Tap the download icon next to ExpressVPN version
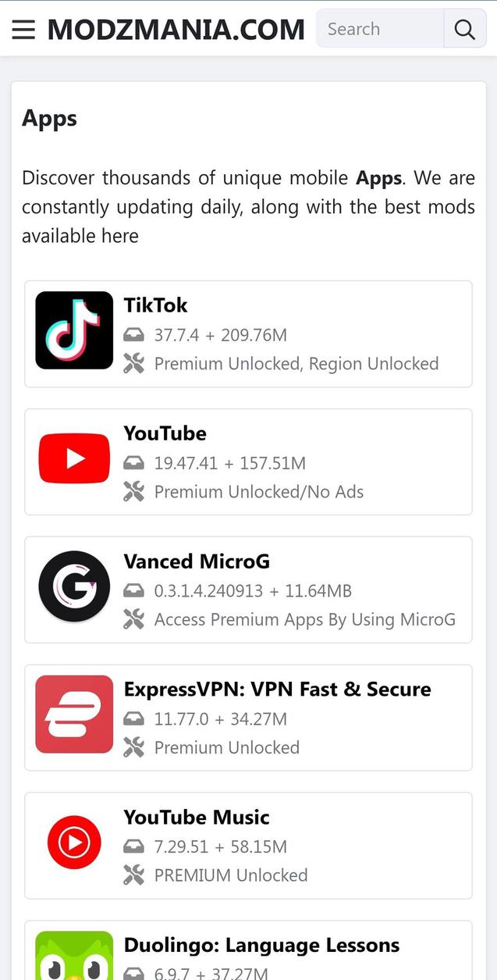Screen dimensions: 497x980 click(134, 718)
